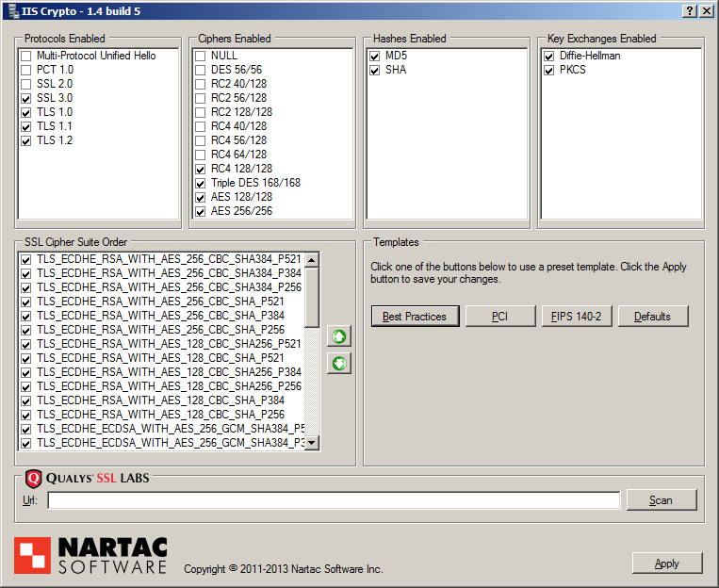Image resolution: width=719 pixels, height=588 pixels.
Task: Uncheck the RC4 128/128 cipher
Action: [x=201, y=169]
